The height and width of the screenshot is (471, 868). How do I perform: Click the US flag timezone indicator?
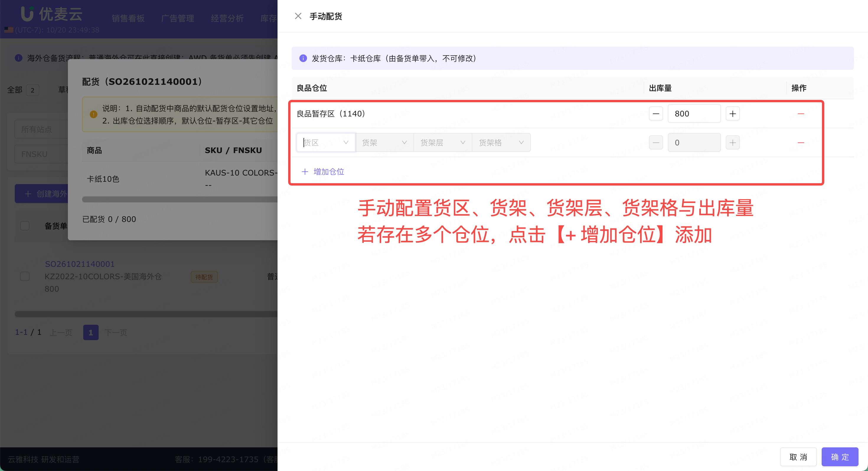point(9,30)
